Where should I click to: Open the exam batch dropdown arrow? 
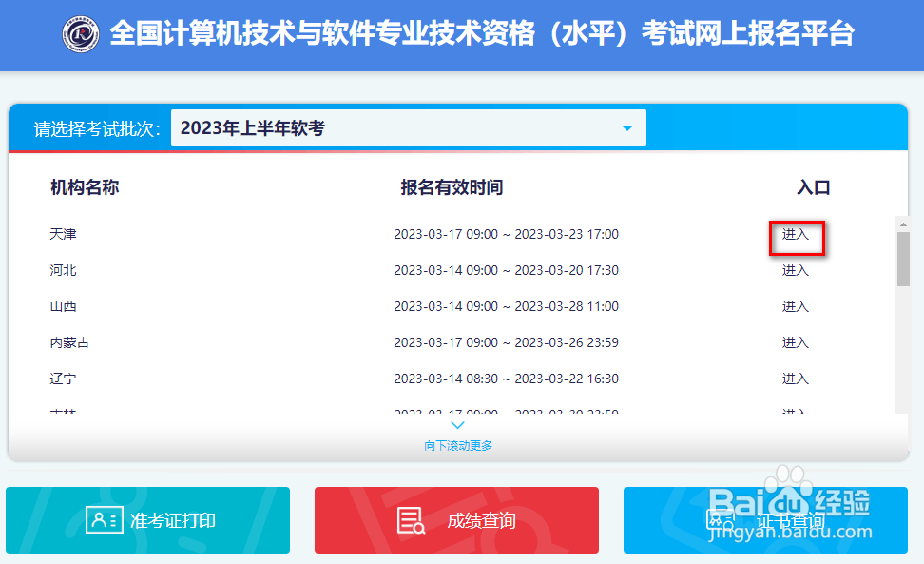click(x=627, y=127)
